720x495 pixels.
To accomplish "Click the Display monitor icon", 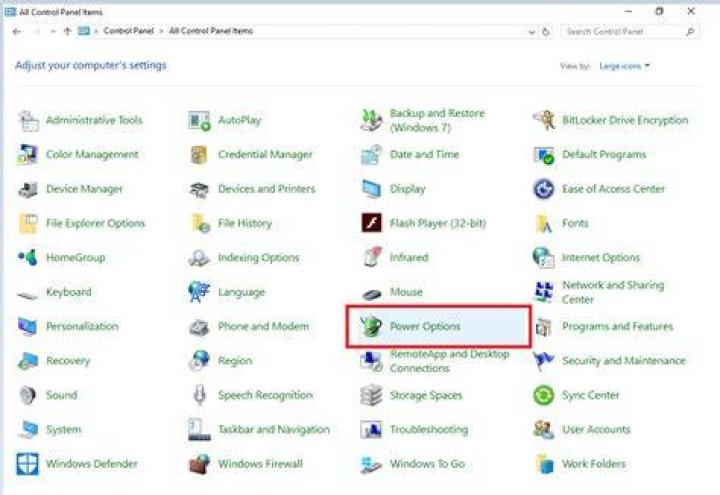I will (x=371, y=189).
